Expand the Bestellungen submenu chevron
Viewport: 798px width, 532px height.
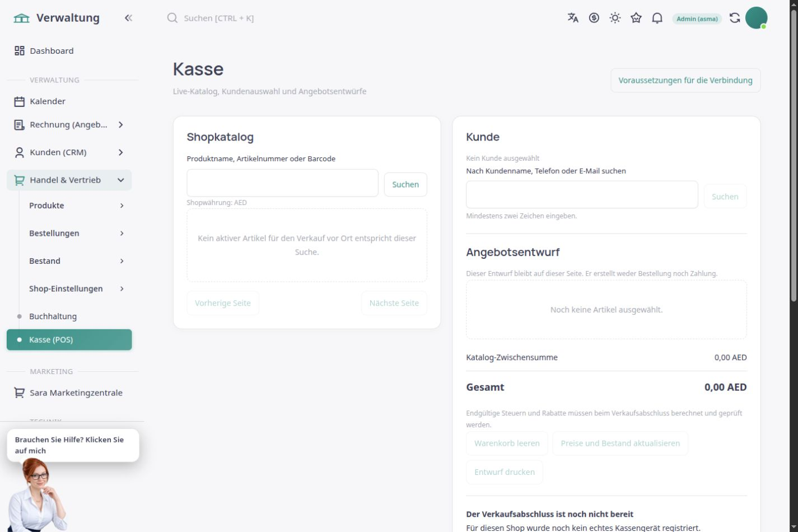pos(122,234)
